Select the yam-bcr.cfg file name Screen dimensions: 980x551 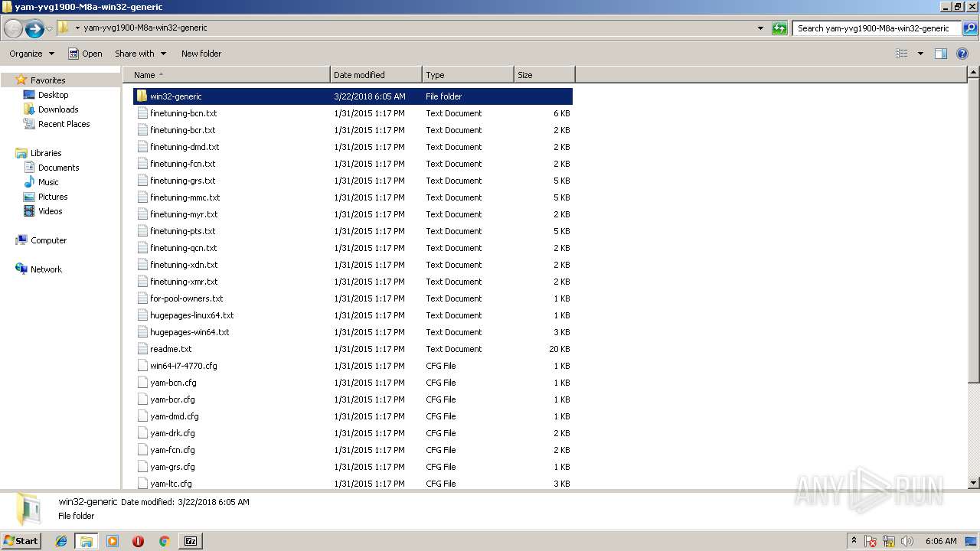[172, 399]
